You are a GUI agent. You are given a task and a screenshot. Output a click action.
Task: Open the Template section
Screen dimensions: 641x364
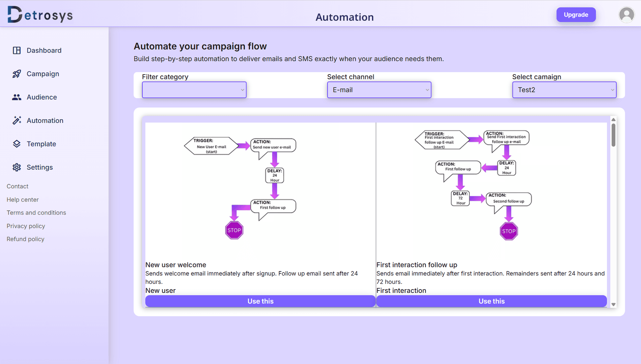(x=41, y=144)
